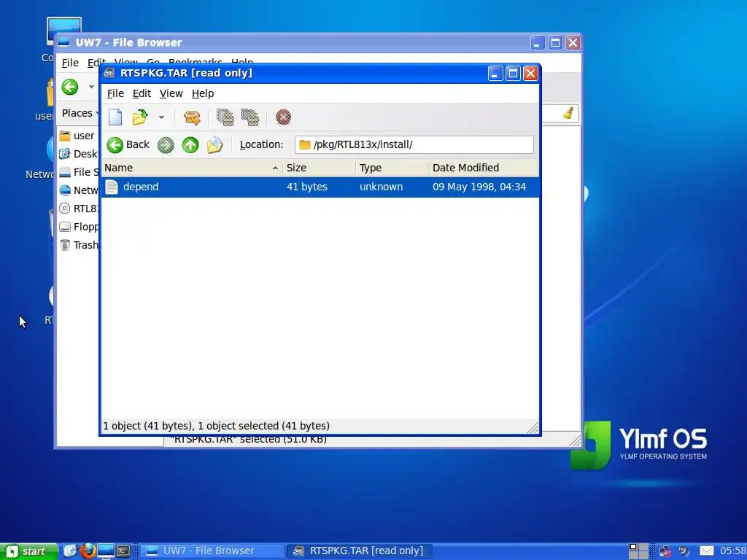Sort by the Name column header
Screen dimensions: 747x560
coord(192,168)
